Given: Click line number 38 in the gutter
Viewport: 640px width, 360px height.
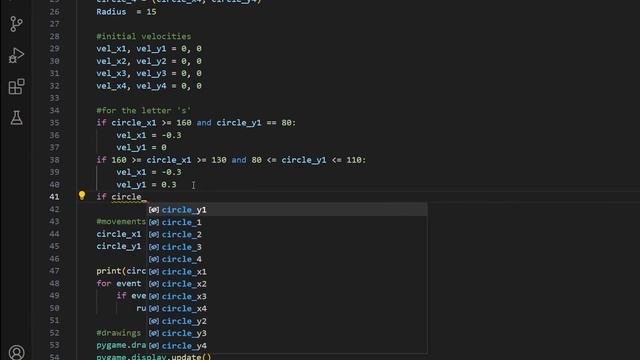Looking at the screenshot, I should point(54,160).
